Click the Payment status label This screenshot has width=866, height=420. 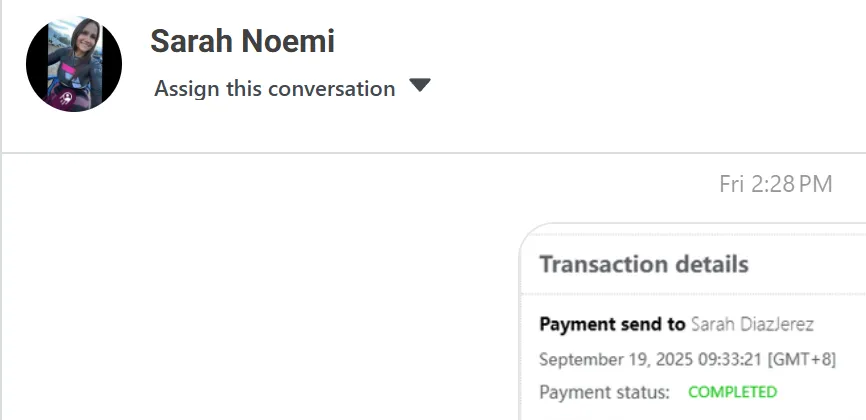click(604, 392)
